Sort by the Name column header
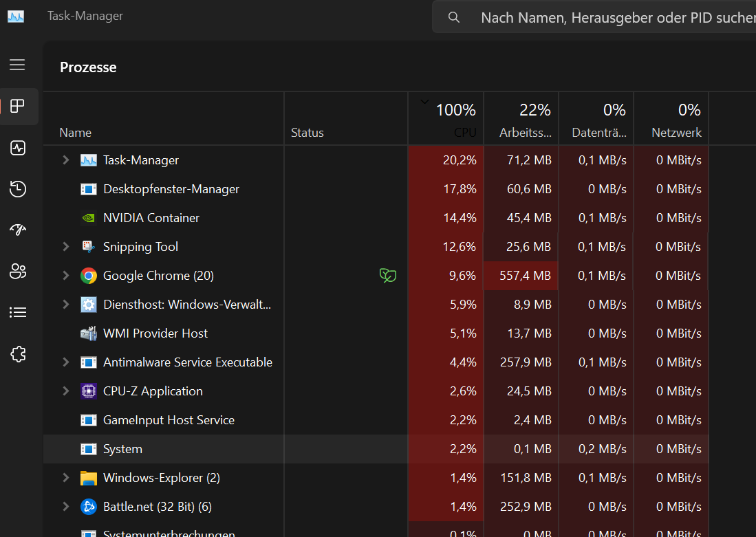Image resolution: width=756 pixels, height=537 pixels. pos(164,118)
